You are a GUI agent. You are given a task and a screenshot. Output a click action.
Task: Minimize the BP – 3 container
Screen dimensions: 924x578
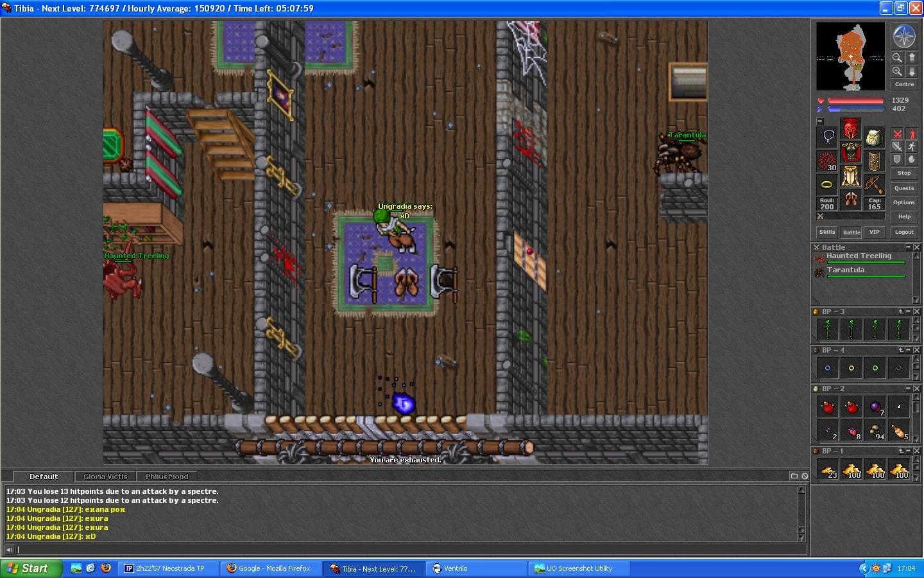tap(908, 311)
